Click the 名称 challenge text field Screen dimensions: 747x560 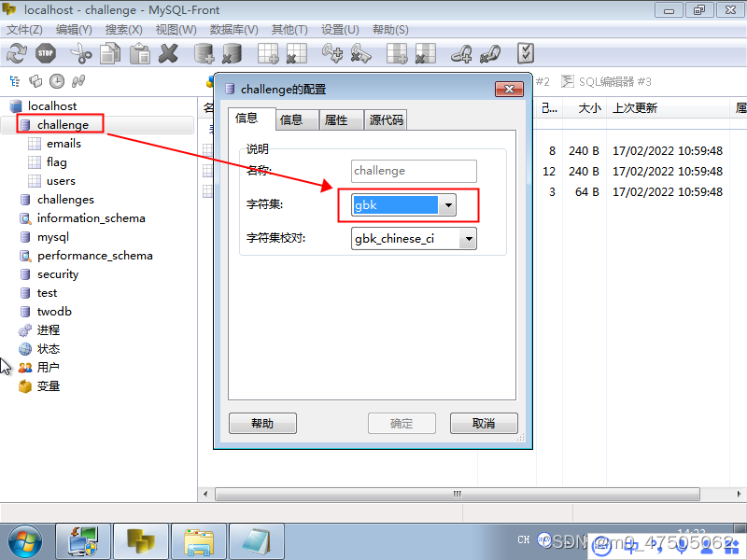pyautogui.click(x=414, y=171)
